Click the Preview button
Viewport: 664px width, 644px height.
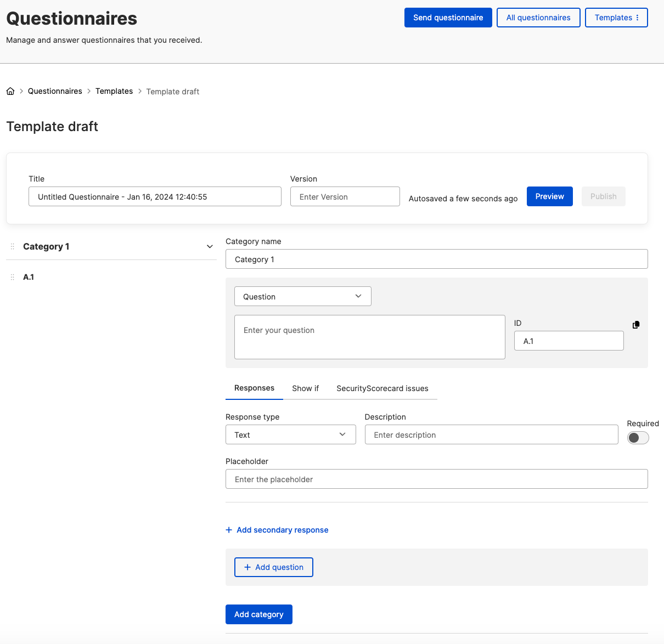(x=549, y=196)
